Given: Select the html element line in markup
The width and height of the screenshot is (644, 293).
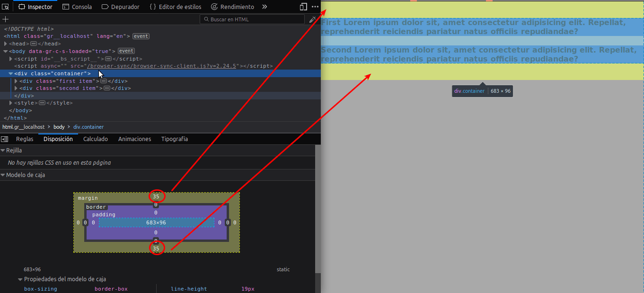Looking at the screenshot, I should (x=160, y=36).
